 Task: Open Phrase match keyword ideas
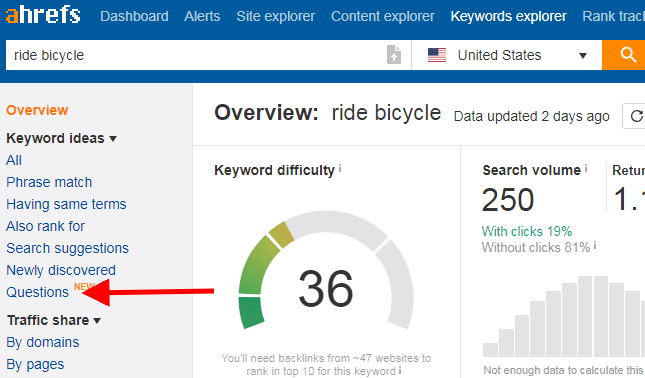coord(49,182)
